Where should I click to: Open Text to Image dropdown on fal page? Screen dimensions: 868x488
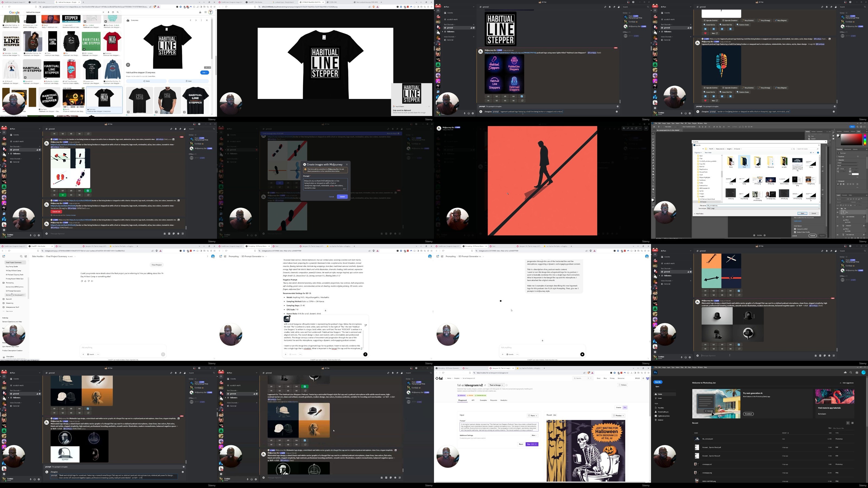(496, 385)
